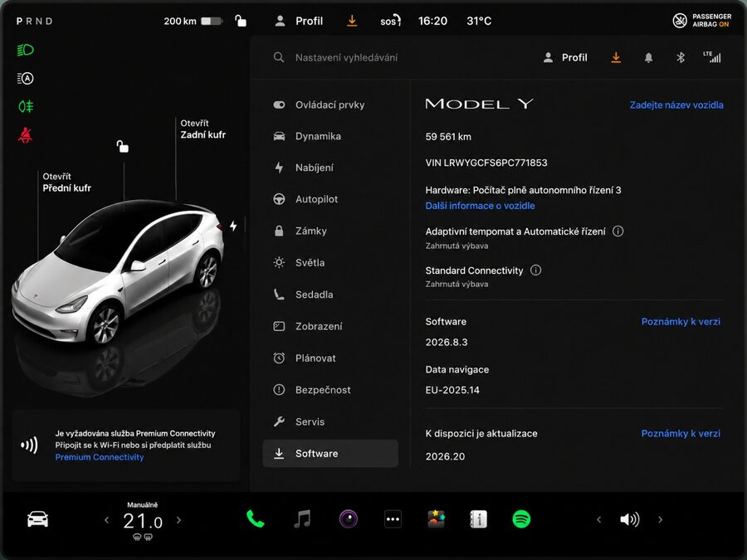The width and height of the screenshot is (747, 560).
Task: Select Sedadla menu item
Action: [x=330, y=295]
